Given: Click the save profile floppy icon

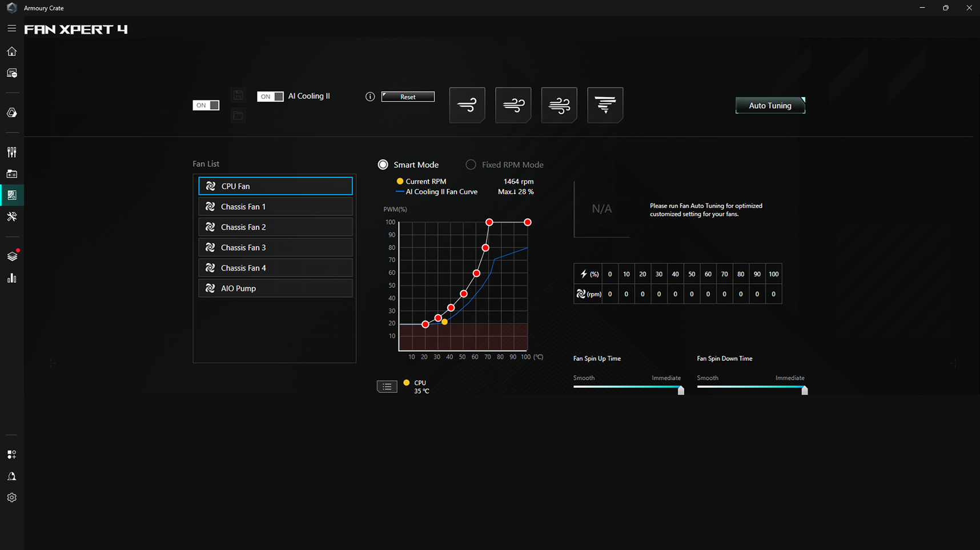Looking at the screenshot, I should [238, 95].
